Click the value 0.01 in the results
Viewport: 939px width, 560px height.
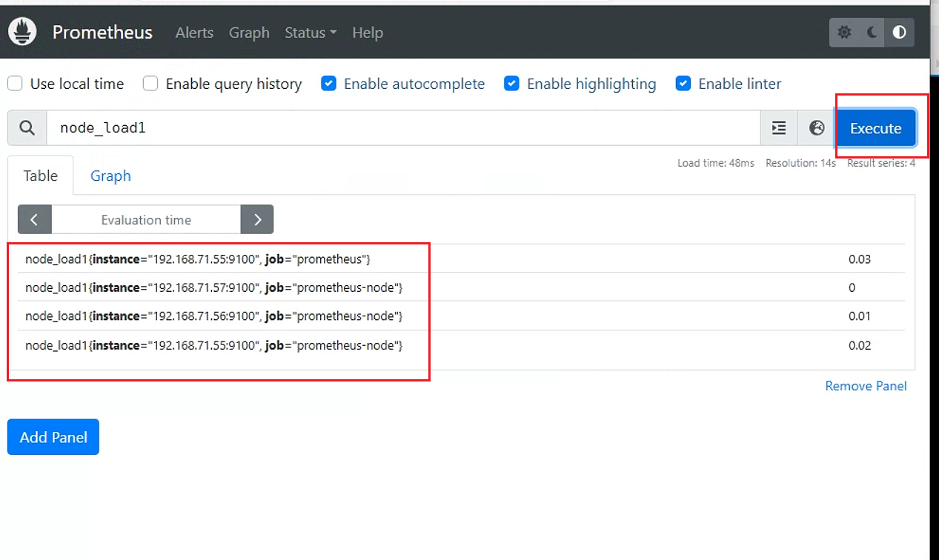point(860,316)
